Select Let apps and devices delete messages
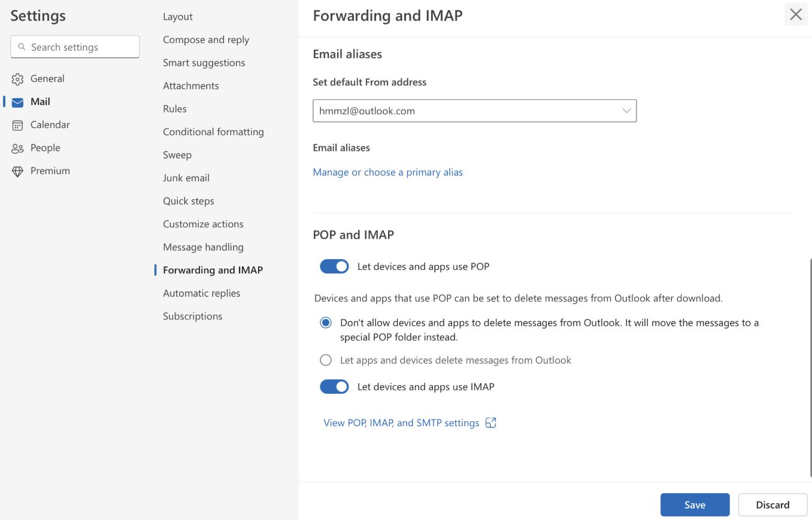Viewport: 812px width, 520px height. [x=326, y=360]
